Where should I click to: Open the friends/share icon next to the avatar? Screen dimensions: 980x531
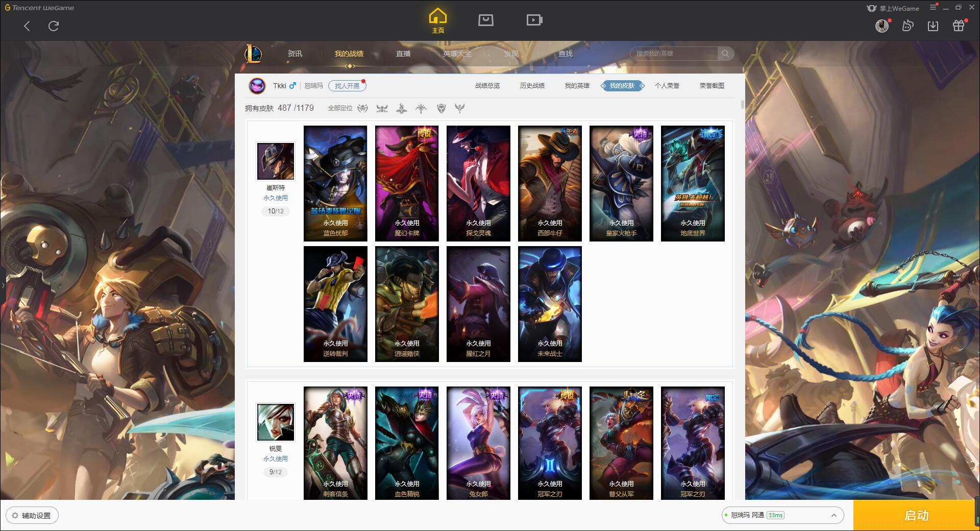[x=908, y=26]
